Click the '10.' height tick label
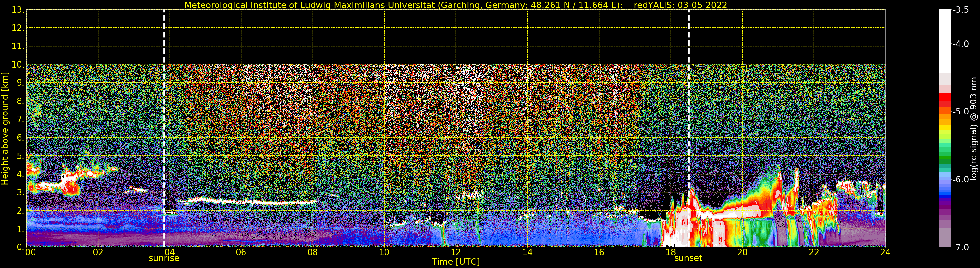Image resolution: width=980 pixels, height=268 pixels. [18, 65]
